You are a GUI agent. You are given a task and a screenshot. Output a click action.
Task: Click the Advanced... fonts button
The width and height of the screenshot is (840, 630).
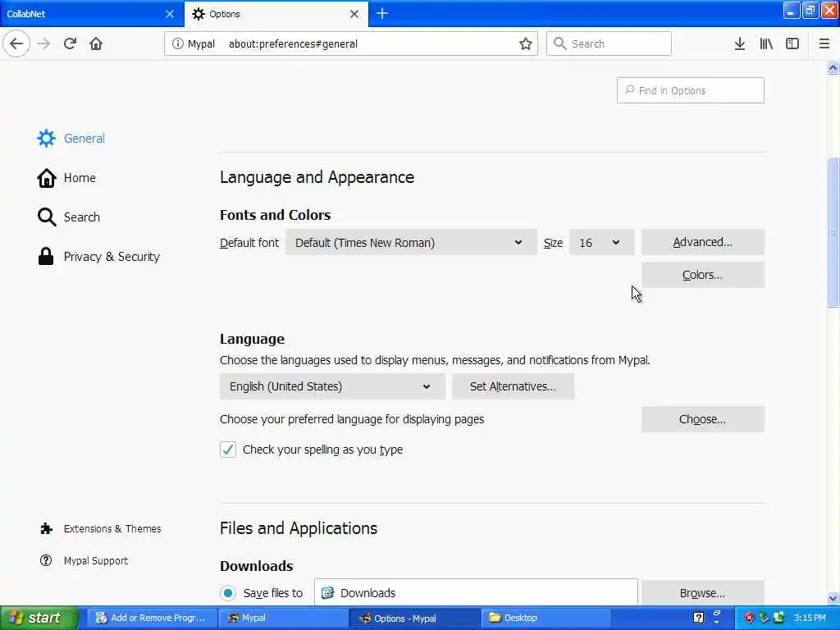point(702,242)
